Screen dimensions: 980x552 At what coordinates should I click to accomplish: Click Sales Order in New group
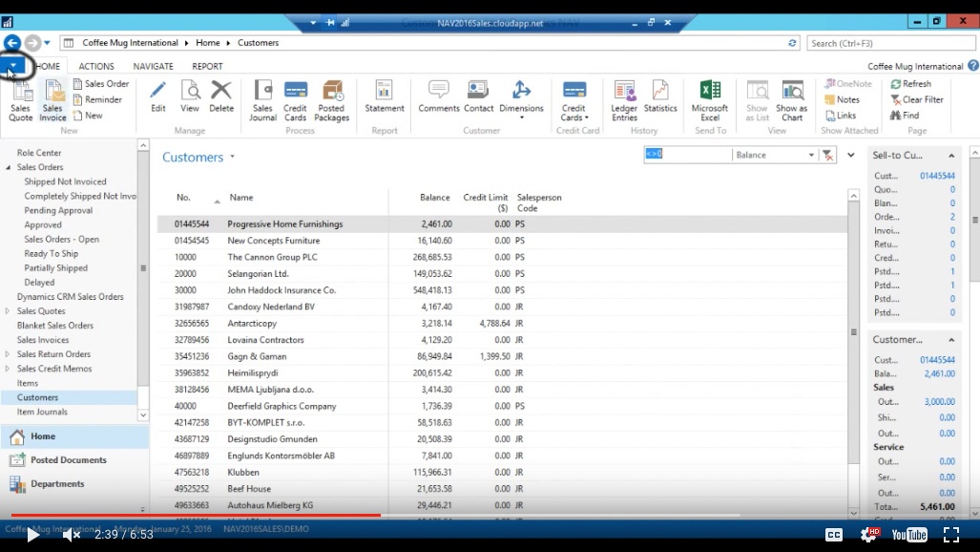coord(100,83)
